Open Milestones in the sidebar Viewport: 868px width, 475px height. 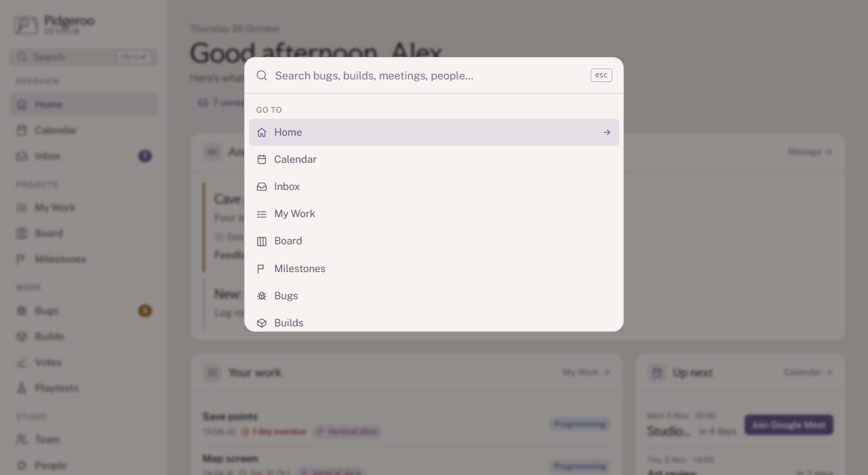pos(83,259)
